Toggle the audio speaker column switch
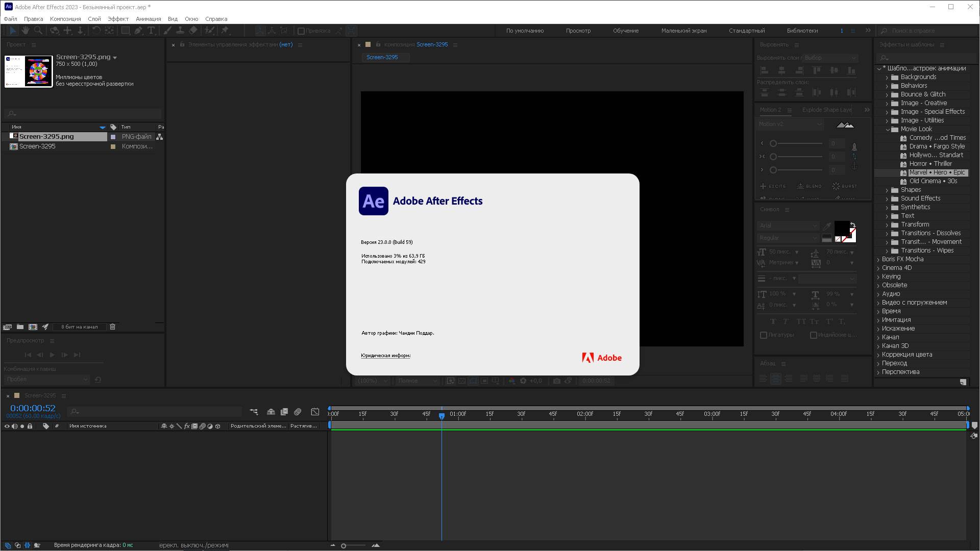The height and width of the screenshot is (551, 980). pos(14,426)
